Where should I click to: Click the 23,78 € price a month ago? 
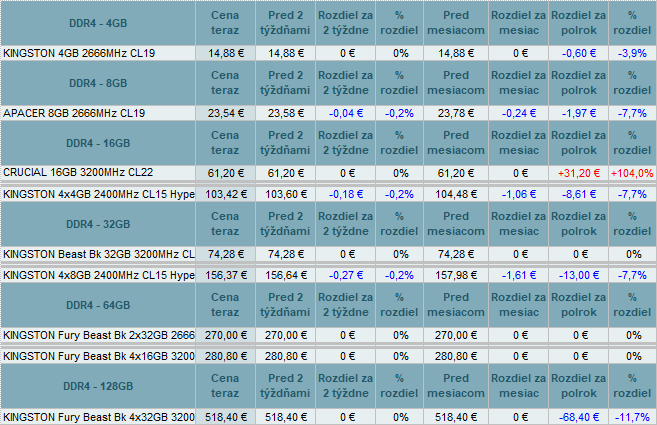[x=456, y=113]
